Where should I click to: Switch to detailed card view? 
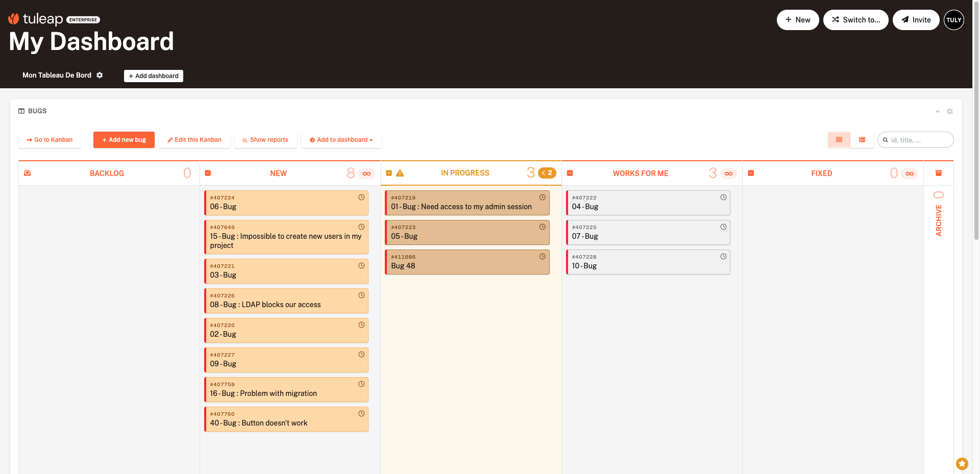click(862, 140)
